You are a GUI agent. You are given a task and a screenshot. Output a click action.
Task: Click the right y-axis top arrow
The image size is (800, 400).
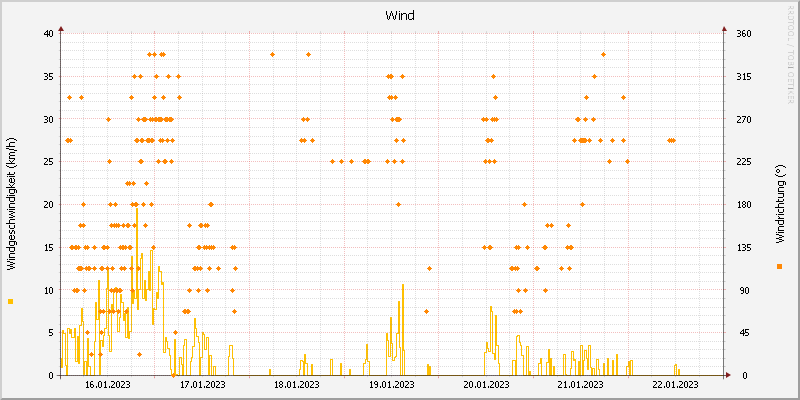(723, 29)
